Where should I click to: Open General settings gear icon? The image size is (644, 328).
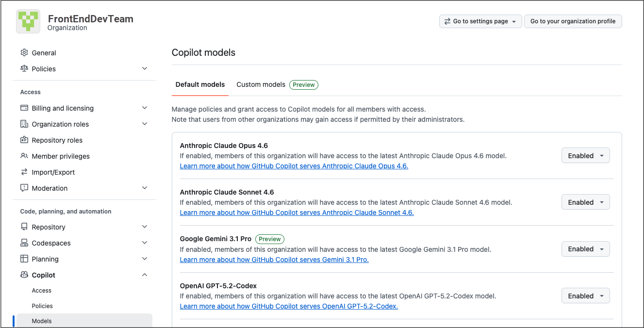click(24, 52)
